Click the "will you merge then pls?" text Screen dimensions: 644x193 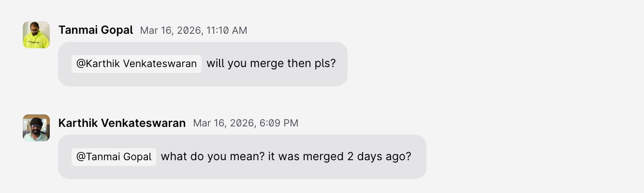[x=271, y=64]
